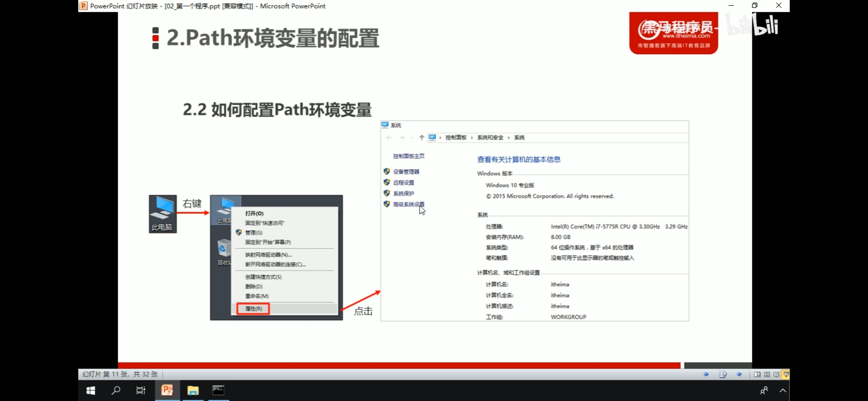Open File Explorer from the taskbar

193,390
